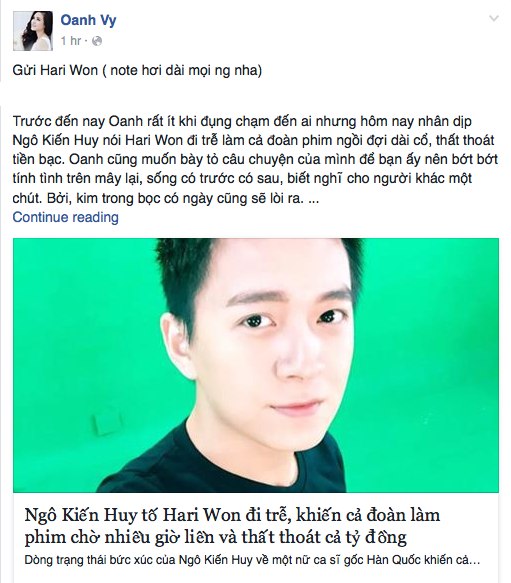Image resolution: width=511 pixels, height=583 pixels.
Task: Expand the post with Continue reading
Action: pos(65,217)
